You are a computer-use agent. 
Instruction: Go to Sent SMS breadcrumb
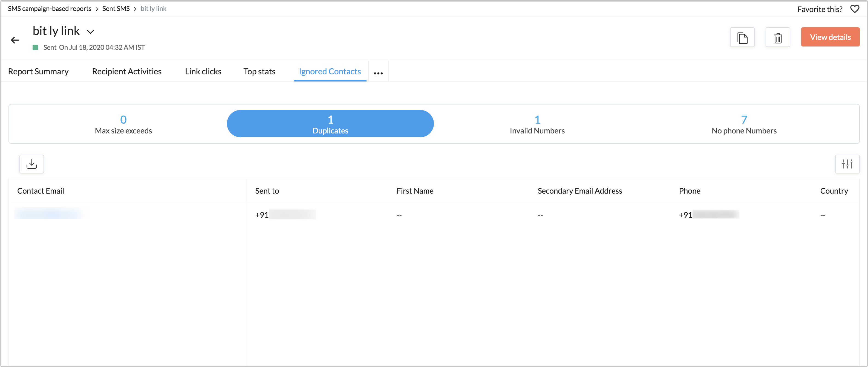pos(116,9)
